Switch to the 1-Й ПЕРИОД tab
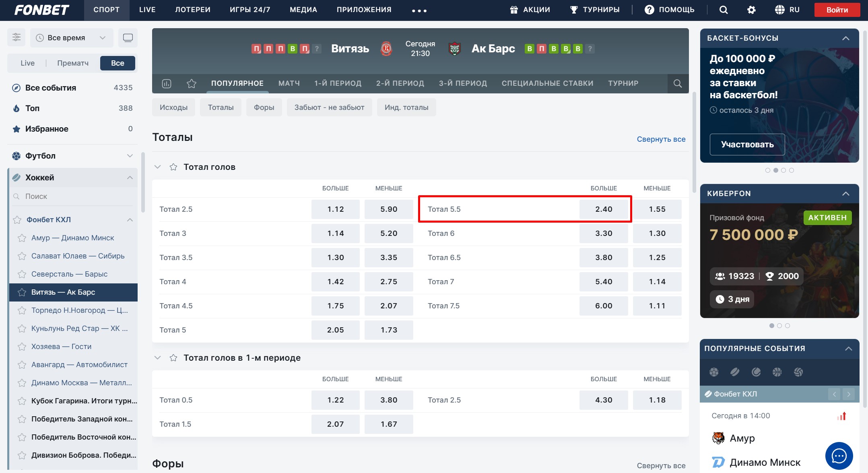Viewport: 868px width, 473px height. pyautogui.click(x=338, y=83)
